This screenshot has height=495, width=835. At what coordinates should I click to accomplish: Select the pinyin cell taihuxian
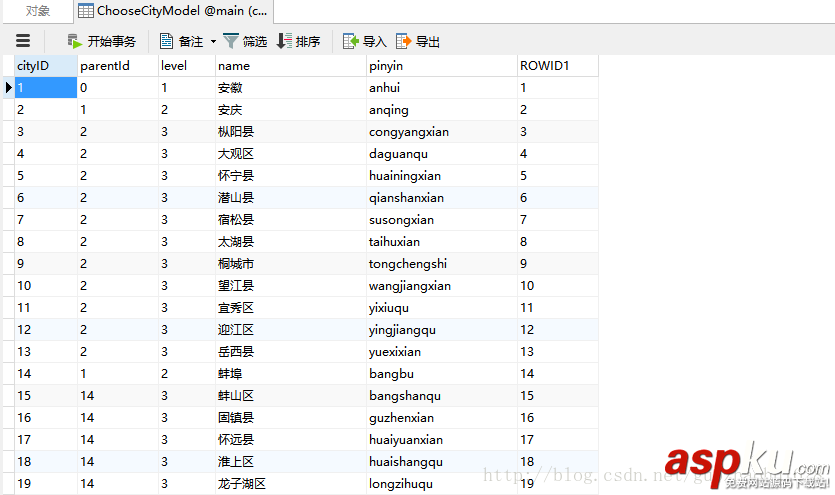click(x=442, y=242)
